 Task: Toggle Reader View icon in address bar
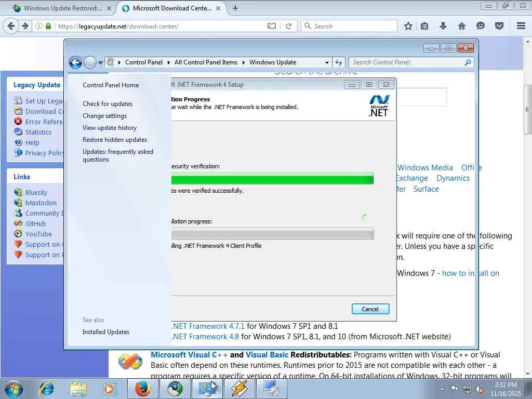click(271, 26)
